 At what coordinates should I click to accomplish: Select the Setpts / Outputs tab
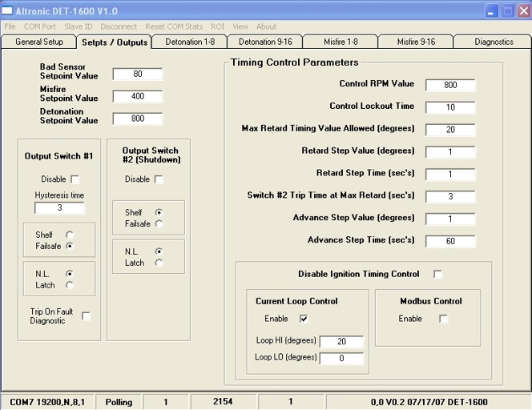(x=115, y=42)
